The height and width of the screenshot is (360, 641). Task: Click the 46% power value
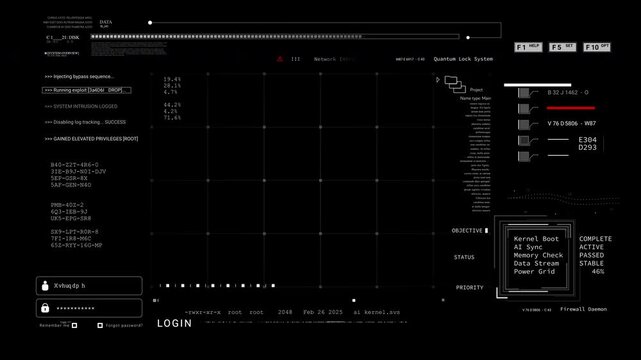(598, 271)
